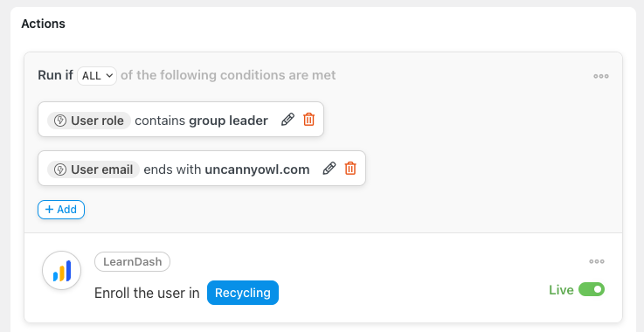Select the User email pill

coord(93,169)
